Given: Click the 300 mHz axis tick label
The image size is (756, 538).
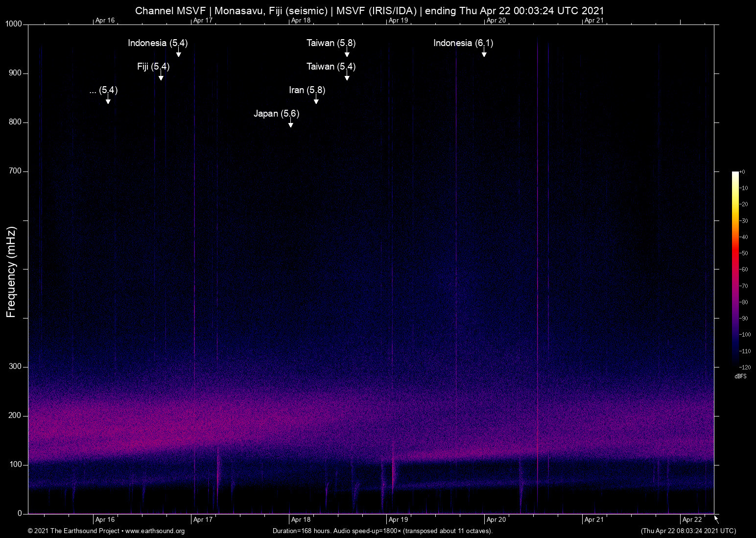Looking at the screenshot, I should (x=16, y=366).
